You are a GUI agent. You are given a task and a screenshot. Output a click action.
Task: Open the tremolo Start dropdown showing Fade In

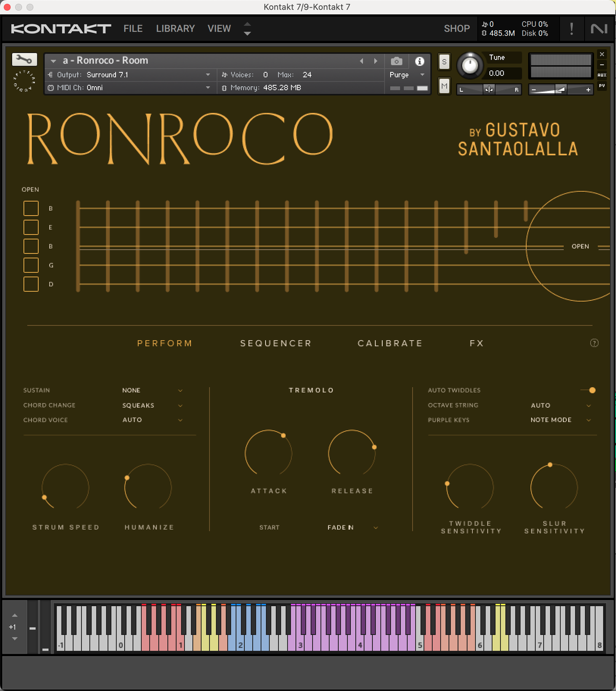(353, 527)
